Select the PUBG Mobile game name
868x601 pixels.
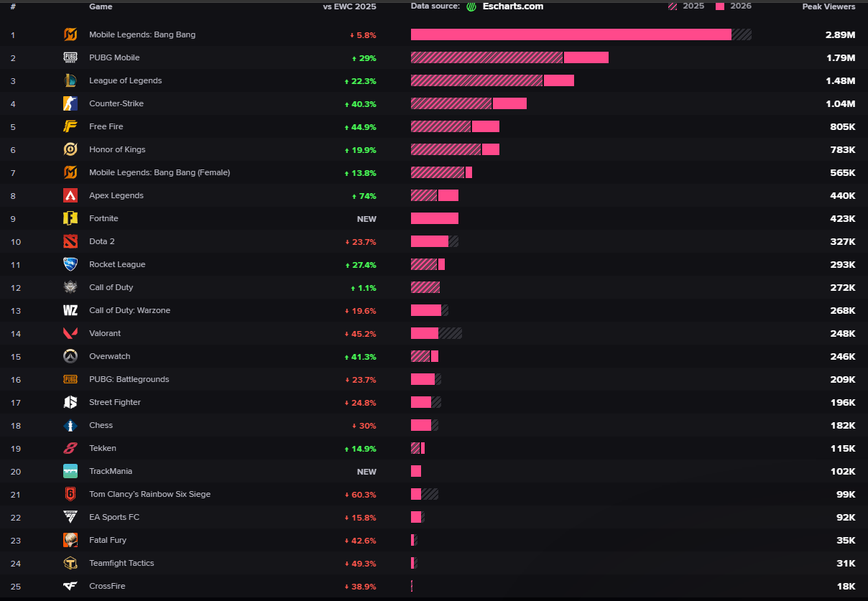pyautogui.click(x=114, y=57)
